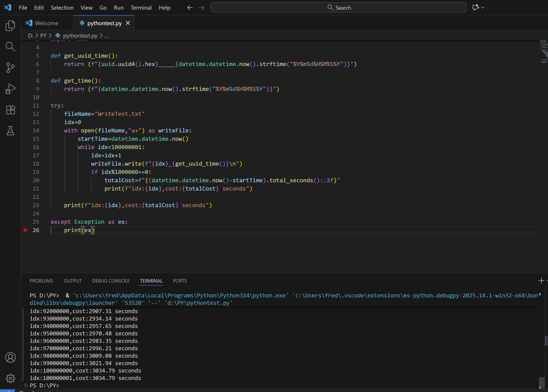
Task: Open the Search view in activity bar
Action: [10, 47]
